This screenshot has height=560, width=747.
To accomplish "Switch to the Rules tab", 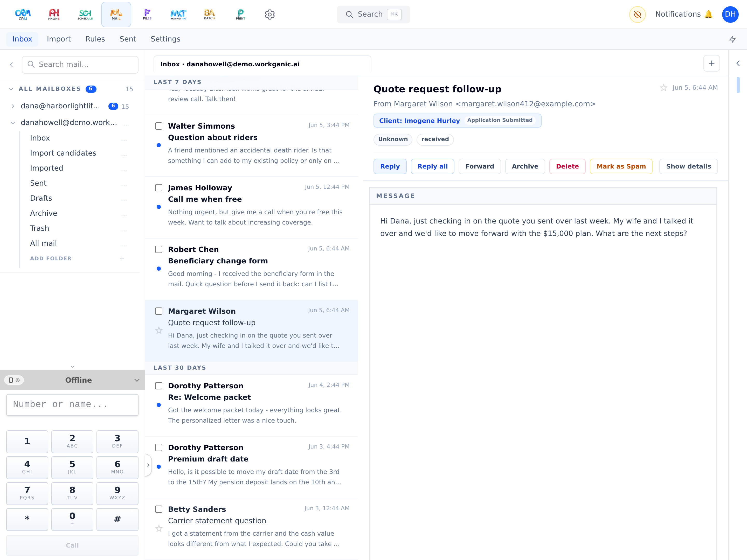I will point(95,39).
